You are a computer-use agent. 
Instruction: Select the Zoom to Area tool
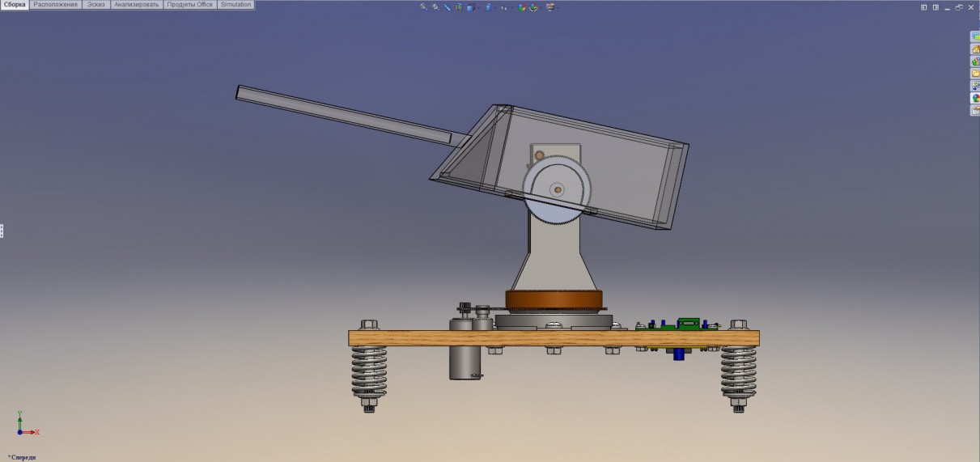435,6
